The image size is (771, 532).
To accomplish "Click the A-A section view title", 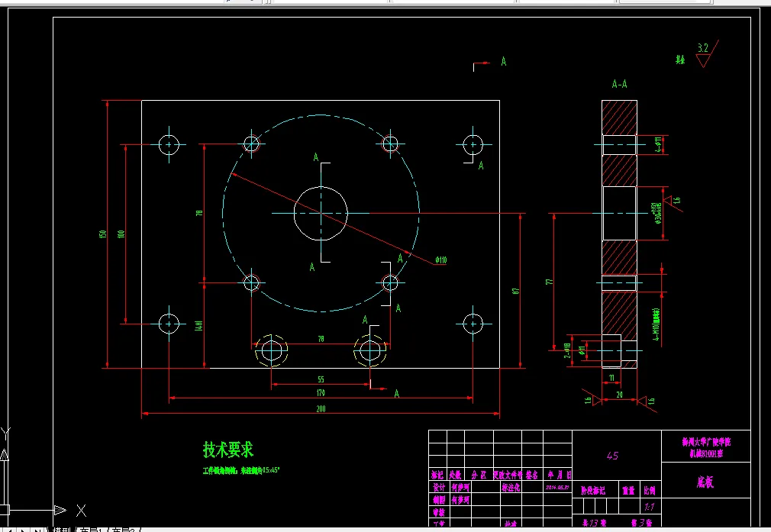I will (x=620, y=84).
